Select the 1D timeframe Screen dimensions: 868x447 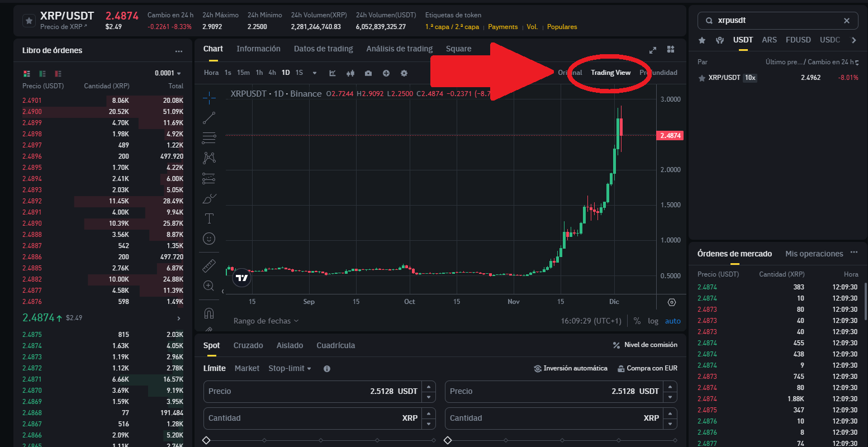coord(286,73)
